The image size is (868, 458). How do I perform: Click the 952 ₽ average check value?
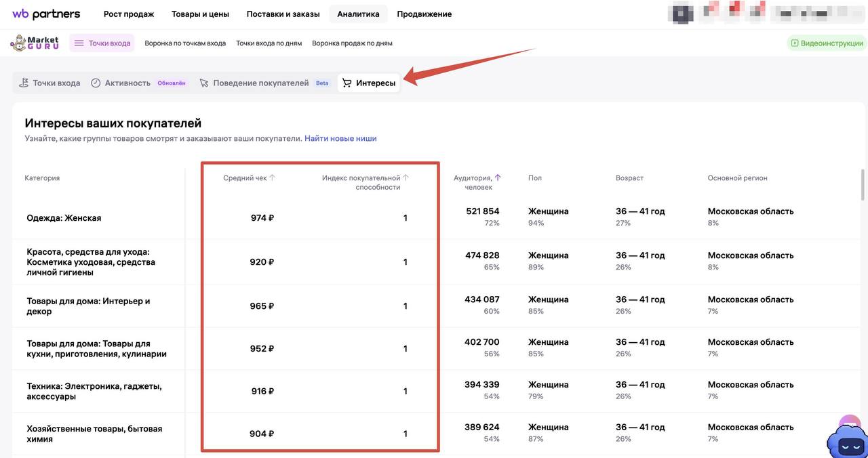point(262,349)
